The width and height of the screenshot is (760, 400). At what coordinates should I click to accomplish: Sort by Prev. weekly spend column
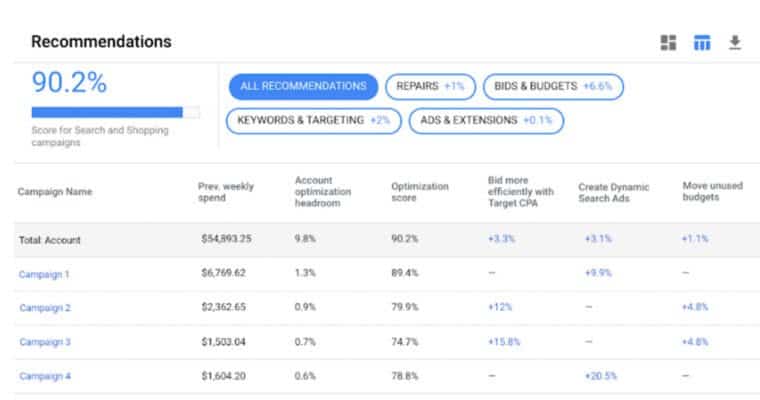226,192
